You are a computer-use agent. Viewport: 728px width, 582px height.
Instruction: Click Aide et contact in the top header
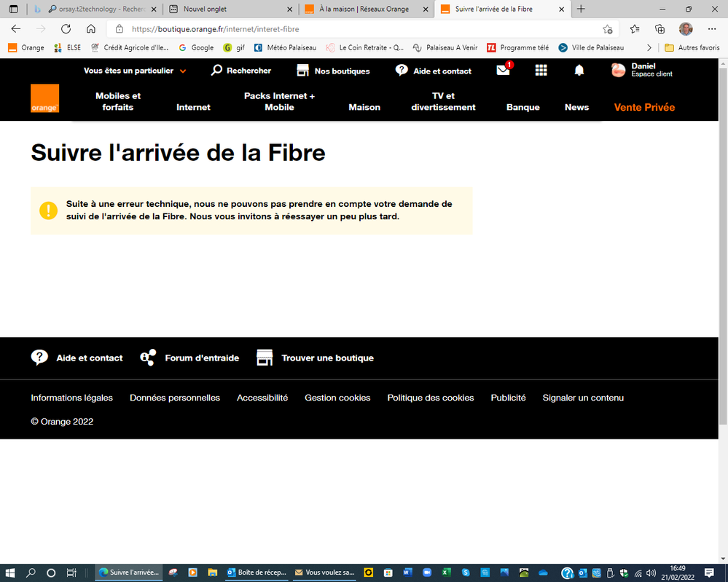[433, 71]
